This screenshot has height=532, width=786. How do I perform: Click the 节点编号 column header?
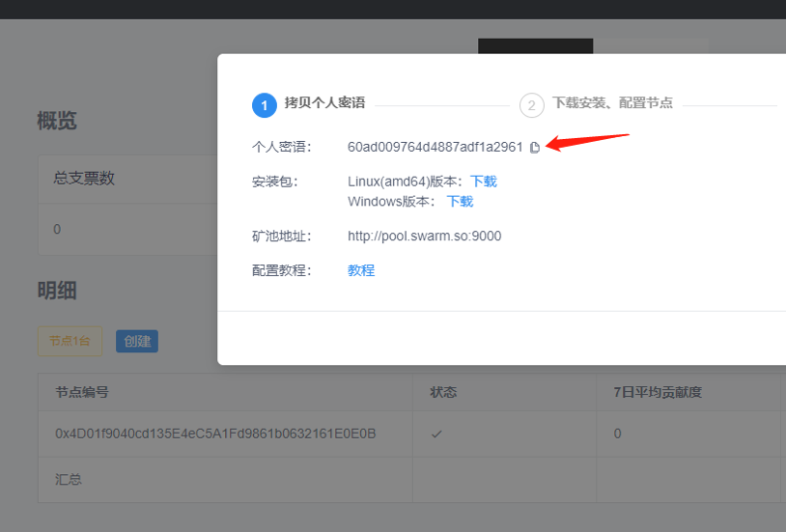tap(82, 392)
